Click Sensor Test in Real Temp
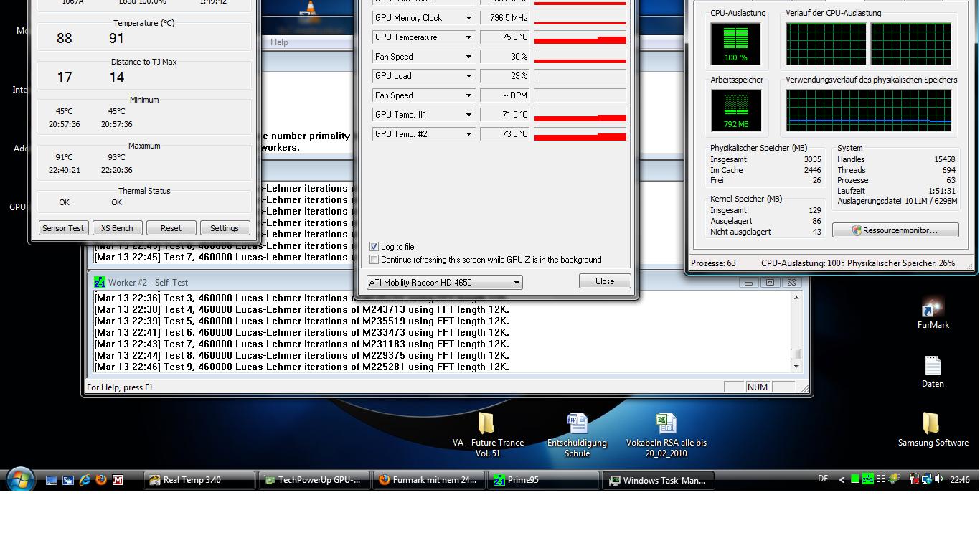The width and height of the screenshot is (980, 551). point(63,228)
